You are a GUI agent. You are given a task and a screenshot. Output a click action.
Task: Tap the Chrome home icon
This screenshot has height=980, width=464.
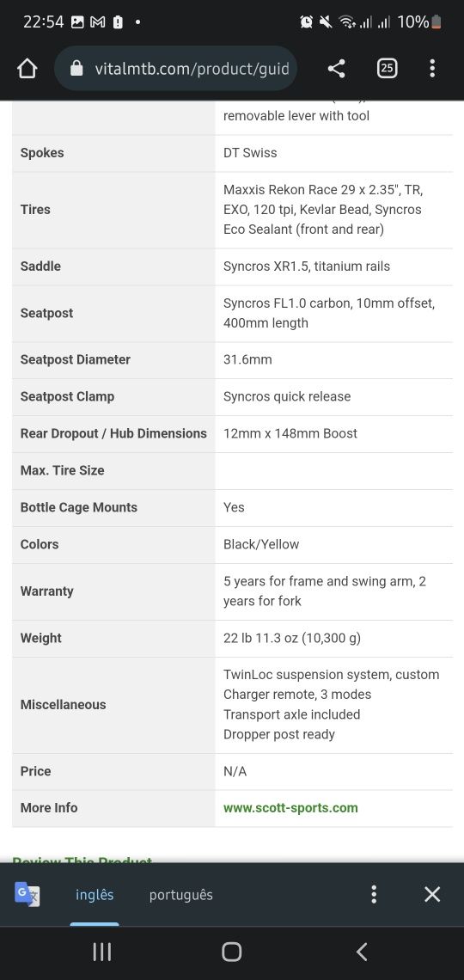click(x=27, y=68)
